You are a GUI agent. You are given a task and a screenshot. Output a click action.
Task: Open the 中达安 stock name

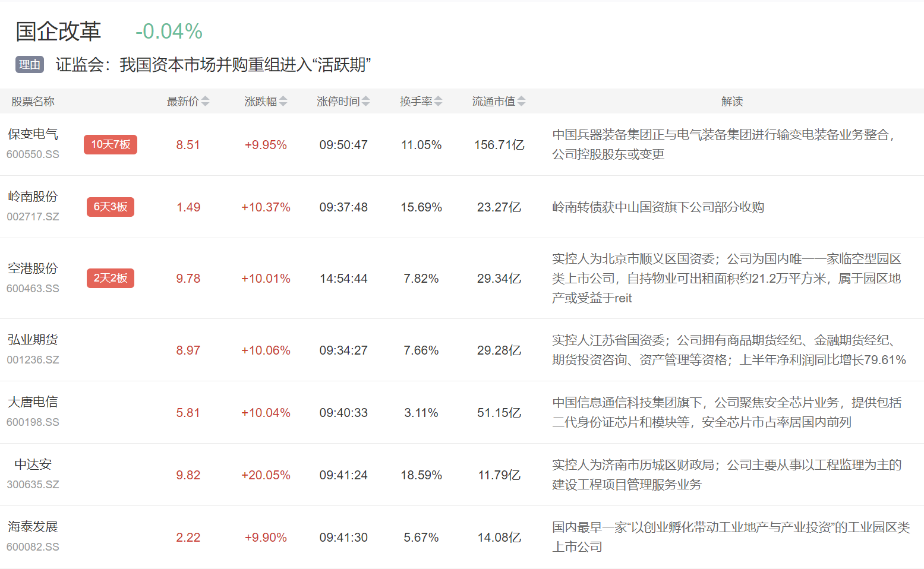tap(33, 464)
